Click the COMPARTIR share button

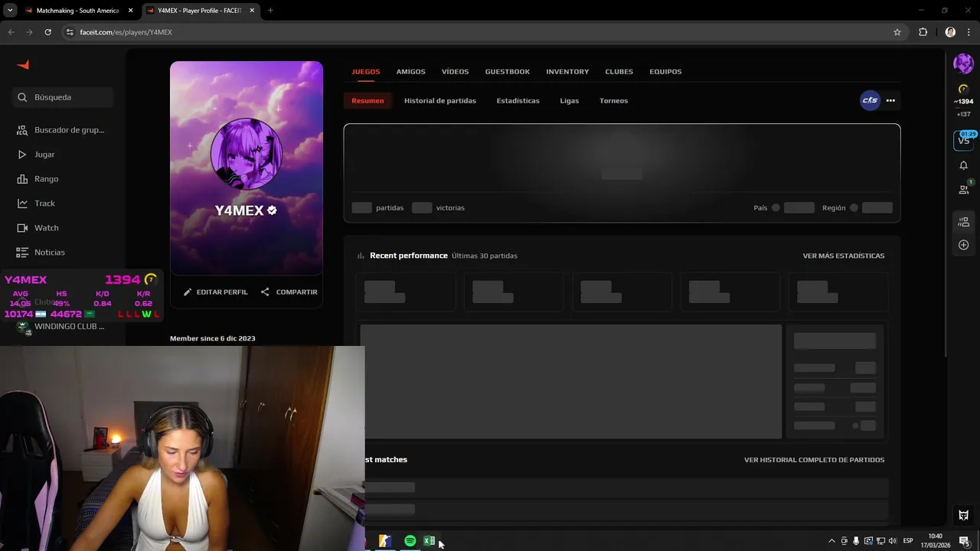click(x=289, y=292)
